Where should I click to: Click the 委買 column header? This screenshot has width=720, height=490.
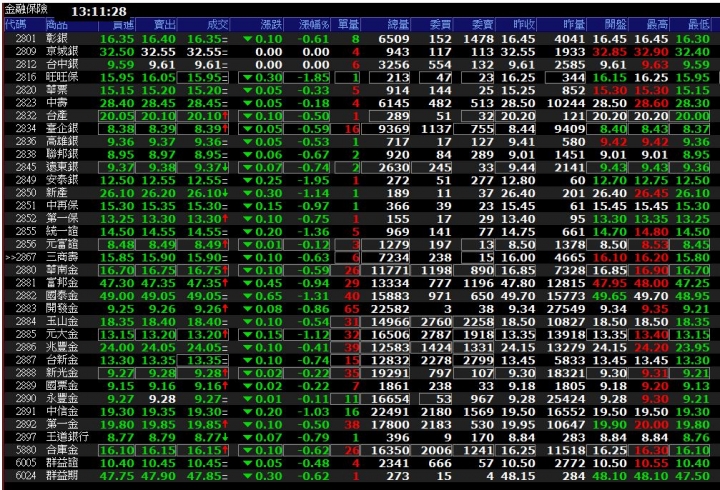point(440,24)
